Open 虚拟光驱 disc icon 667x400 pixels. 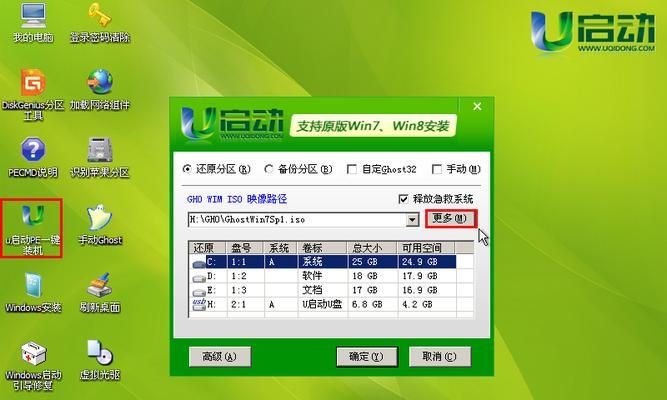pos(100,360)
